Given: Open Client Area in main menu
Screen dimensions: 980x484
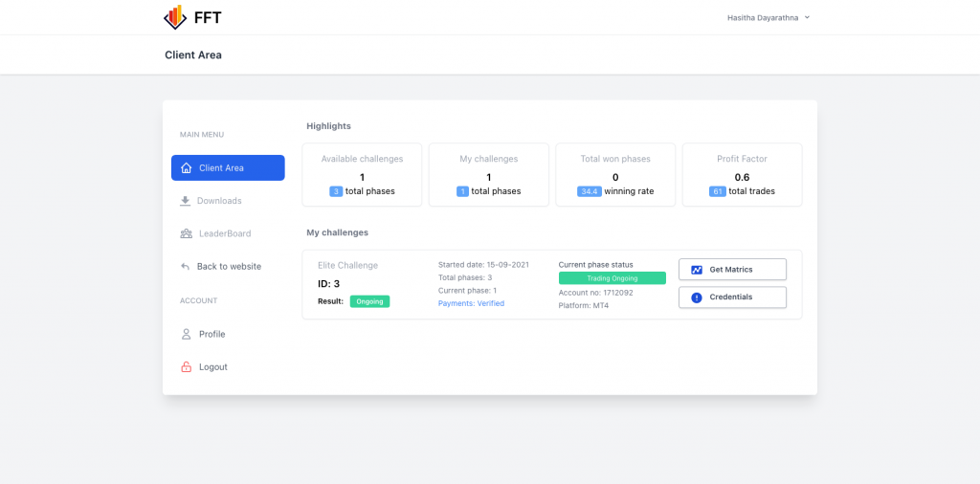Looking at the screenshot, I should coord(228,168).
